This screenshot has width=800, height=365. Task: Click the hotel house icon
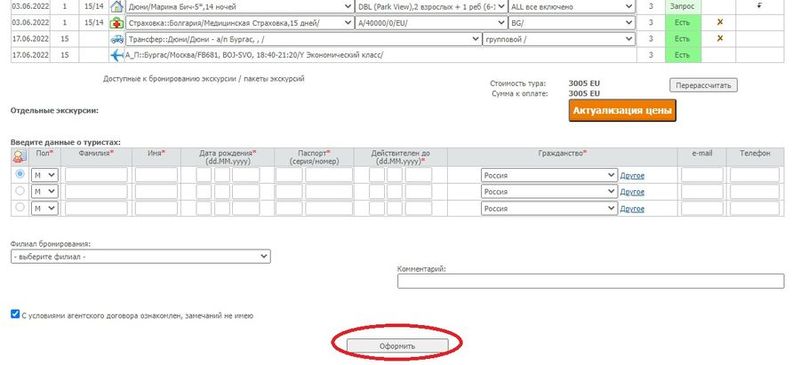(117, 7)
